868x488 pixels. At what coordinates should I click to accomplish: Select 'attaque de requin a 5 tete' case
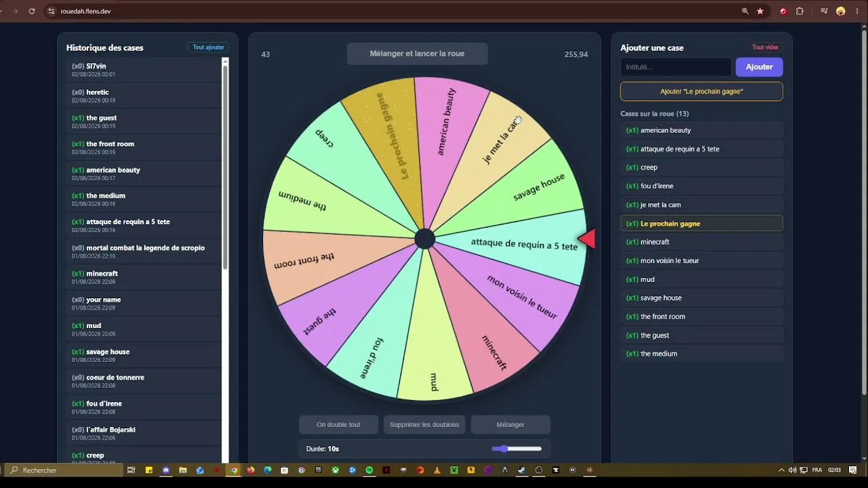point(701,148)
